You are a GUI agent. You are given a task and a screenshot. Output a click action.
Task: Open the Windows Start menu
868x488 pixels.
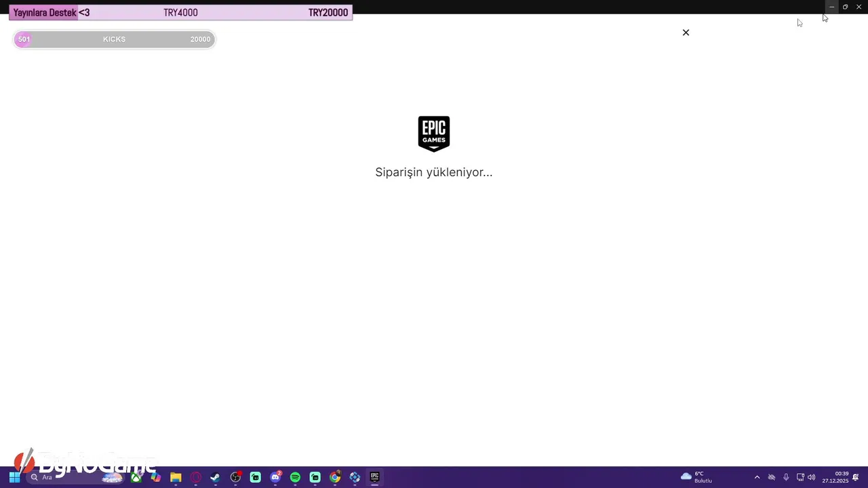(x=14, y=477)
